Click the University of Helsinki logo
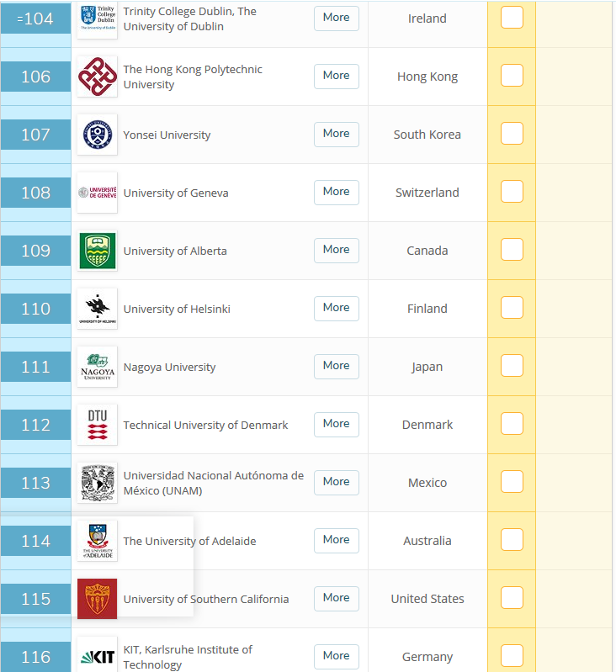This screenshot has width=616, height=672. tap(97, 309)
